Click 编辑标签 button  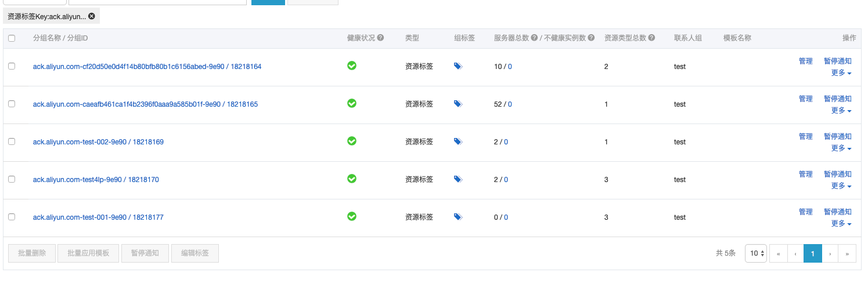click(x=195, y=253)
